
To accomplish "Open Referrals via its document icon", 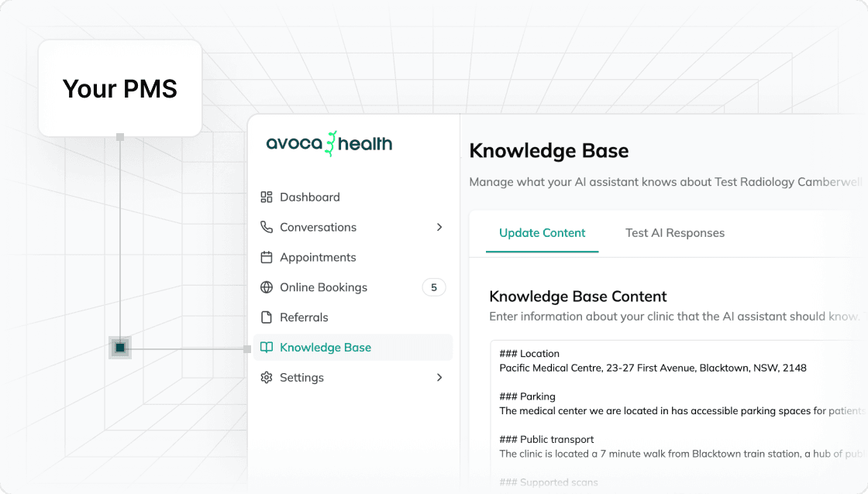I will tap(267, 317).
